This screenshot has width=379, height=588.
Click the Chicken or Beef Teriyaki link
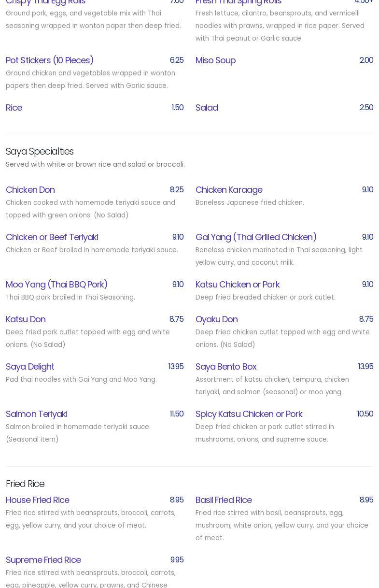pyautogui.click(x=52, y=237)
